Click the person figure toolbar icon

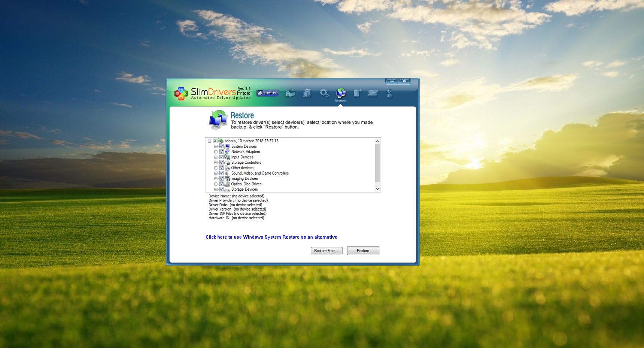[389, 93]
